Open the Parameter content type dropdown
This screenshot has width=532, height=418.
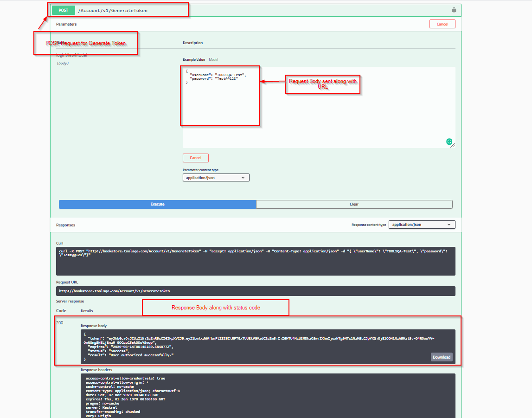tap(216, 177)
